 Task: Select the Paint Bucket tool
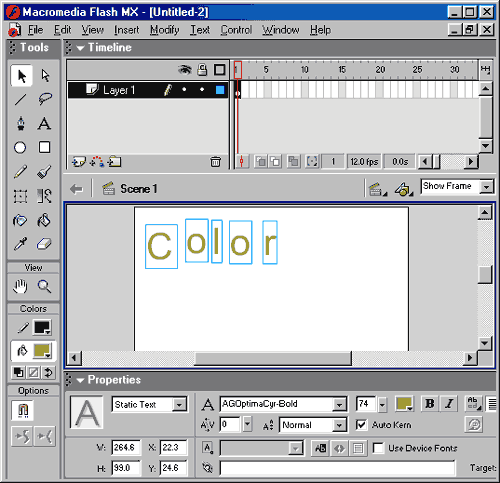44,220
